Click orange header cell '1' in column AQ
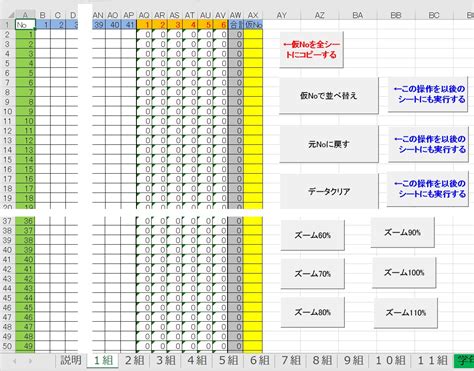The image size is (474, 371). point(144,25)
